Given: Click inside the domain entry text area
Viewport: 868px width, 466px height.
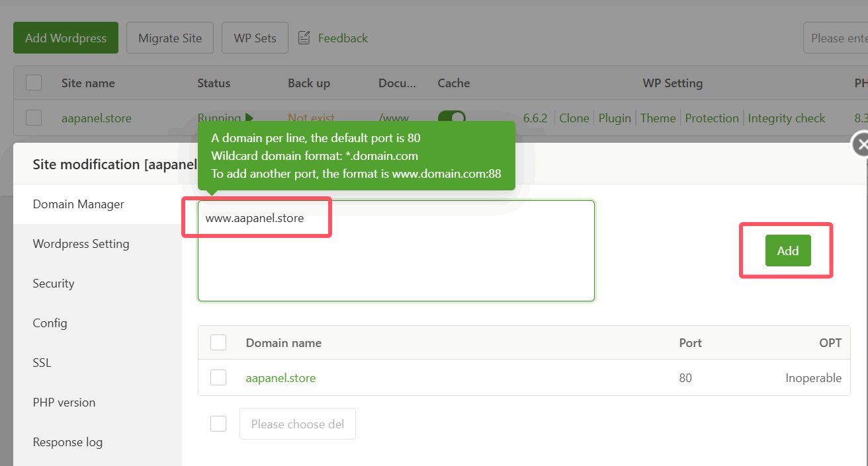Looking at the screenshot, I should (x=396, y=251).
